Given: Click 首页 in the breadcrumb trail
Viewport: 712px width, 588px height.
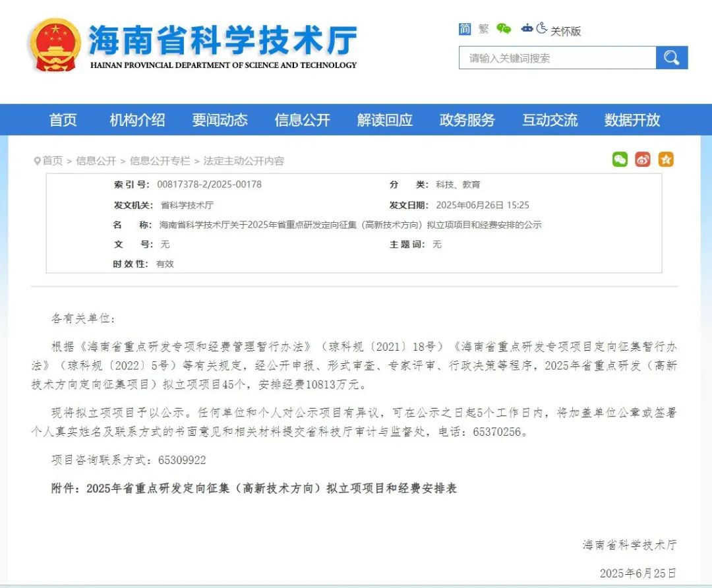Looking at the screenshot, I should (x=53, y=161).
